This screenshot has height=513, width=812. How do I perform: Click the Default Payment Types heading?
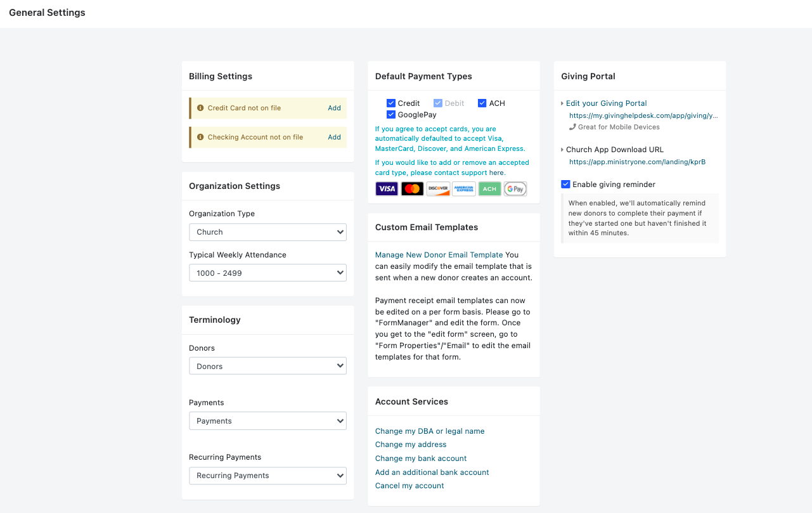click(x=423, y=76)
